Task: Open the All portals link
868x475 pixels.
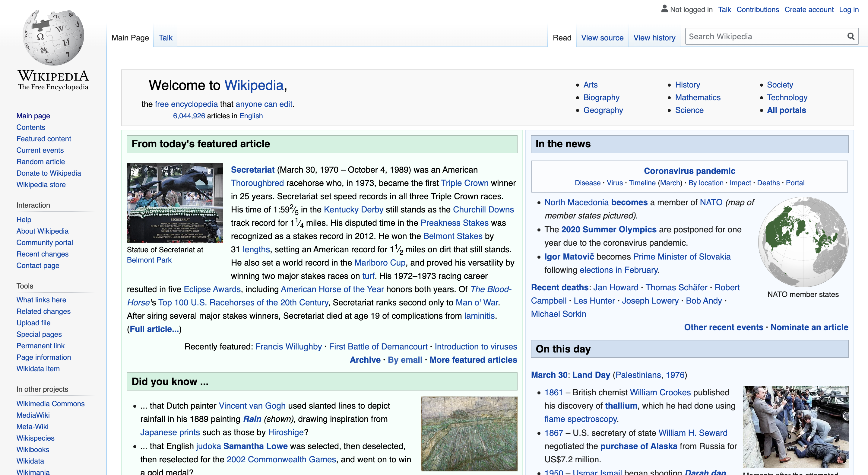Action: (x=786, y=110)
